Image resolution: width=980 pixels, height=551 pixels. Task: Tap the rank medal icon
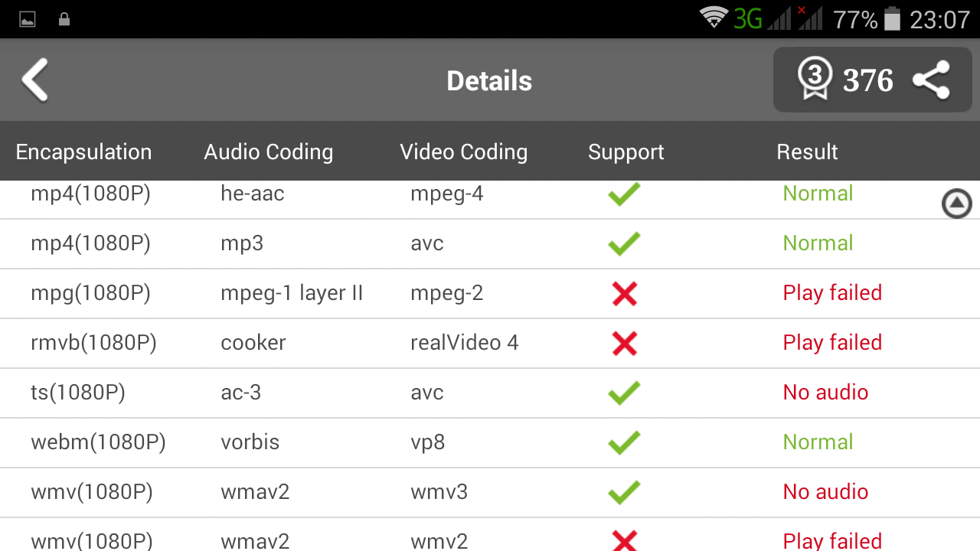pos(814,80)
